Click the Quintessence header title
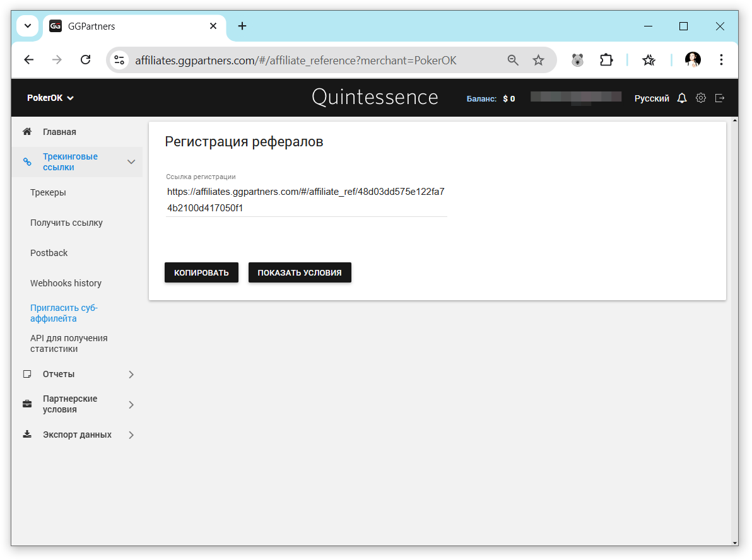 click(x=375, y=97)
